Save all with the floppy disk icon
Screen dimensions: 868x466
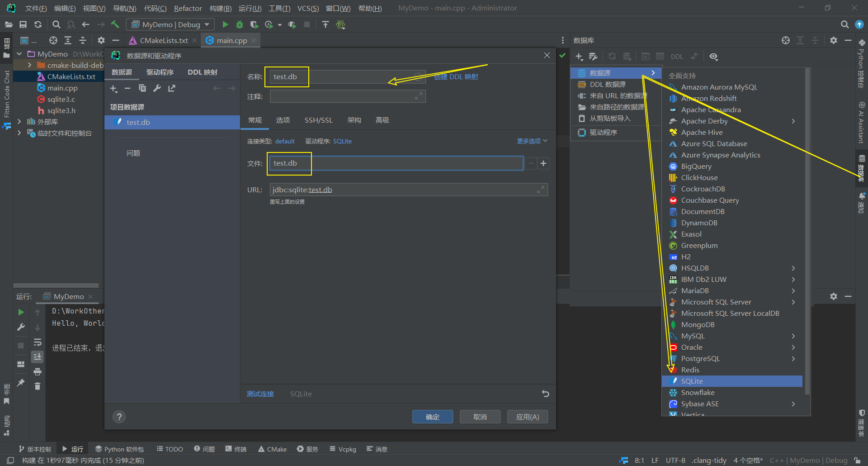click(23, 24)
